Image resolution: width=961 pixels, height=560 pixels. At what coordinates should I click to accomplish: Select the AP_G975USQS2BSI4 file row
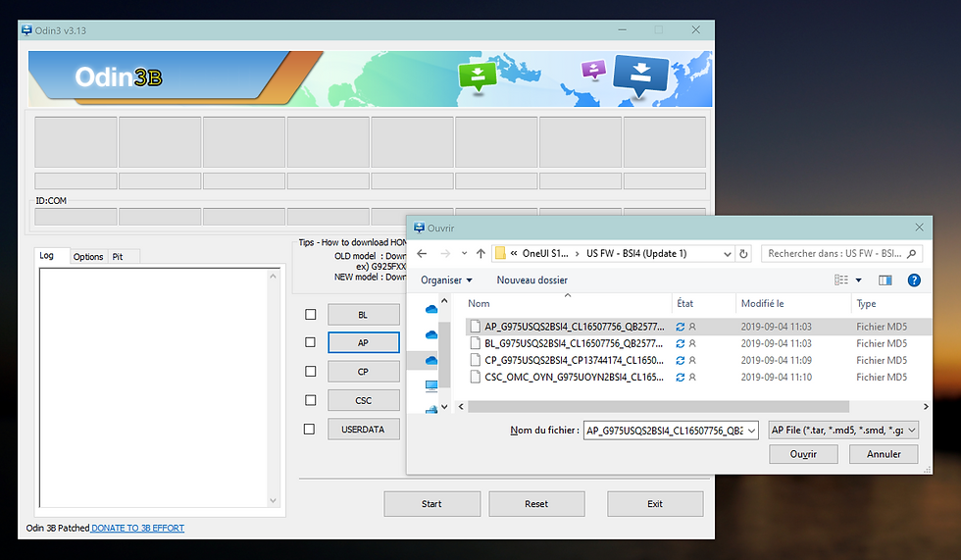tap(698, 327)
